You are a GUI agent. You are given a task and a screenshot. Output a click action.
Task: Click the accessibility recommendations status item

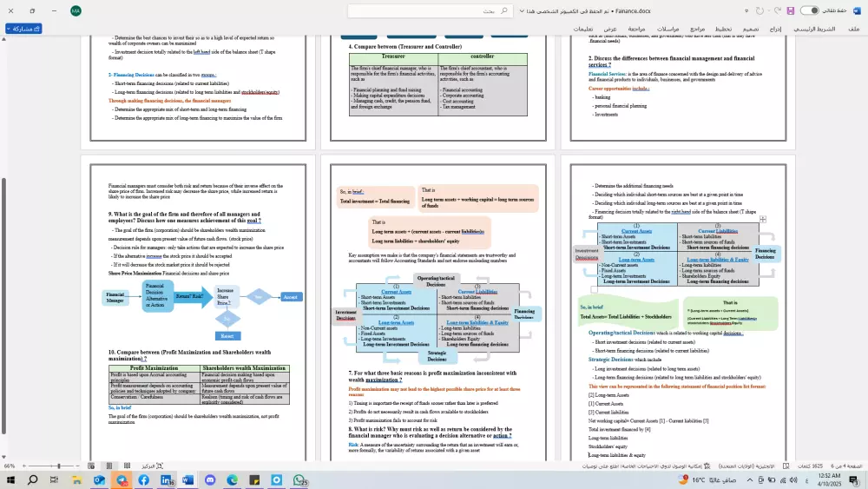[647, 466]
